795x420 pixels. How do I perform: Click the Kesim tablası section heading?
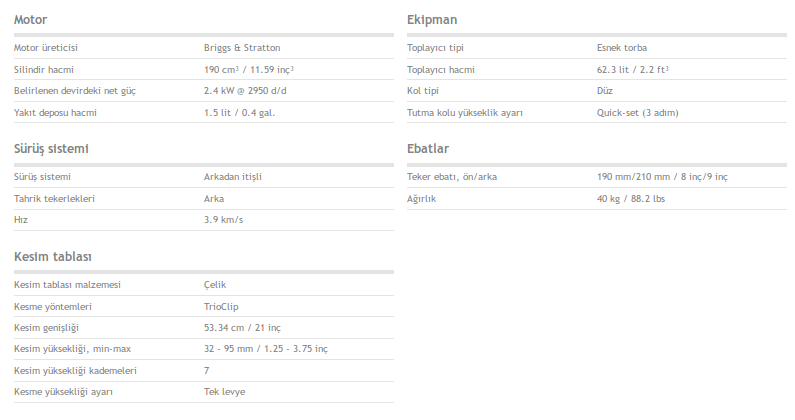[53, 257]
